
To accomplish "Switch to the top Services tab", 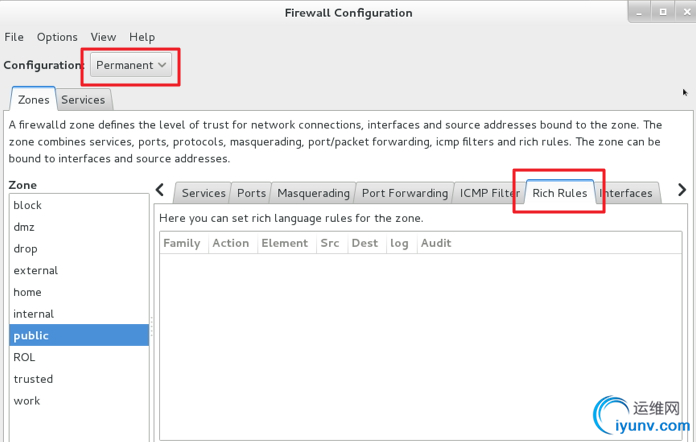I will (x=83, y=100).
